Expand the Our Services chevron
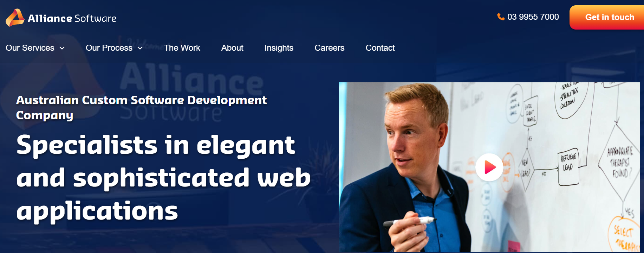644x253 pixels. point(62,48)
